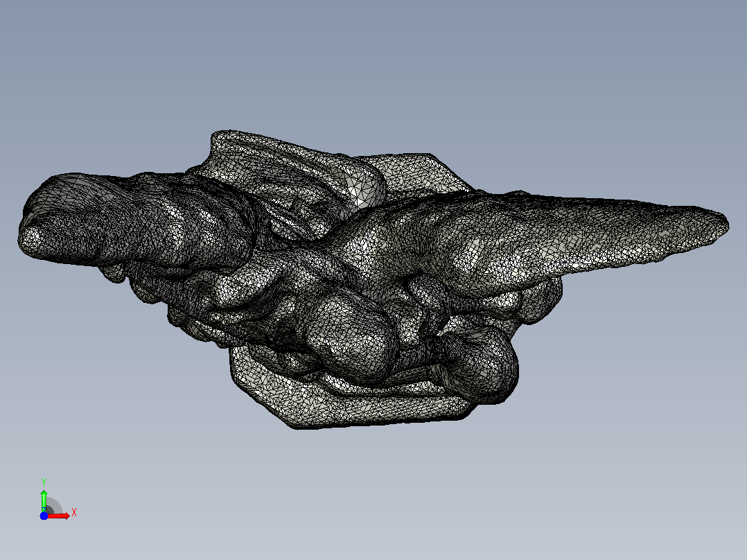Click the gray arc inside the axis triad

coord(54,506)
